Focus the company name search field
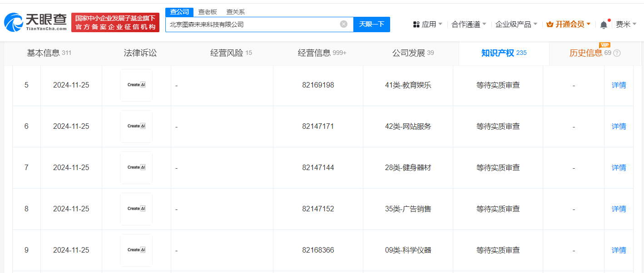This screenshot has width=644, height=273. [x=252, y=24]
